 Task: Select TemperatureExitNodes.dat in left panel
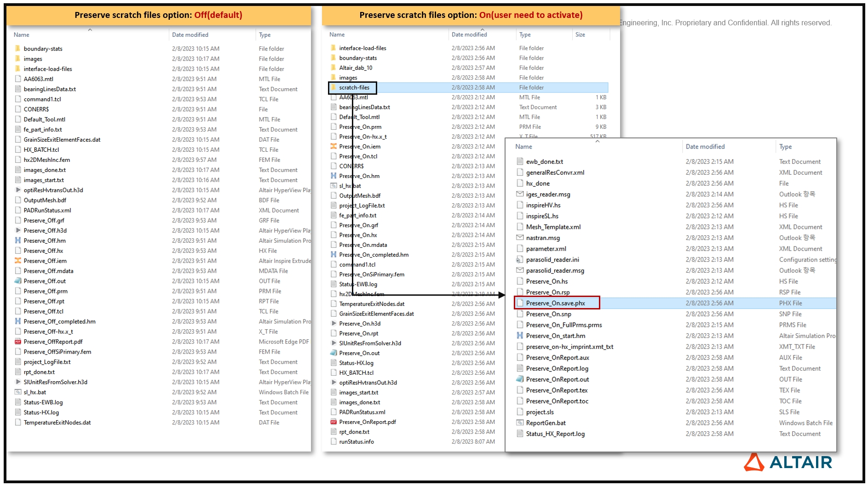click(x=57, y=423)
